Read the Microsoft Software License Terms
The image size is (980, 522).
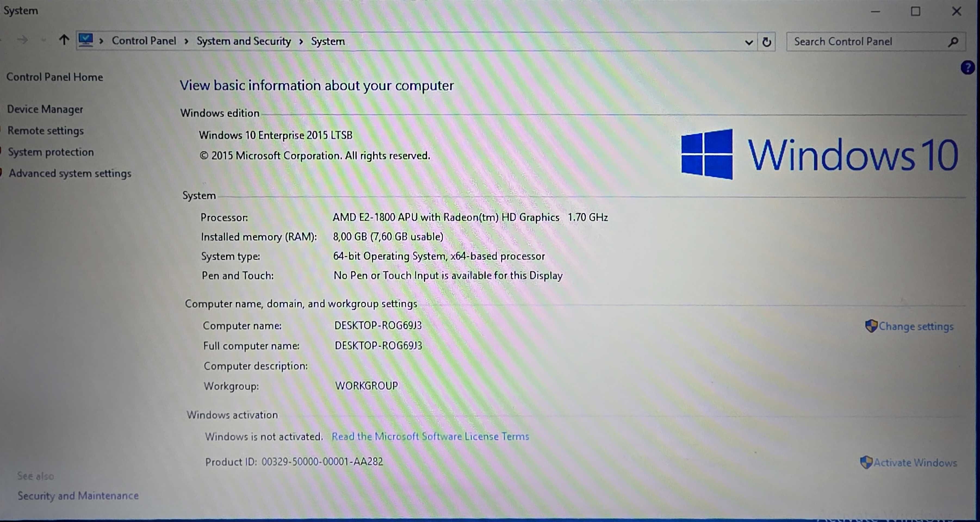[x=430, y=436]
